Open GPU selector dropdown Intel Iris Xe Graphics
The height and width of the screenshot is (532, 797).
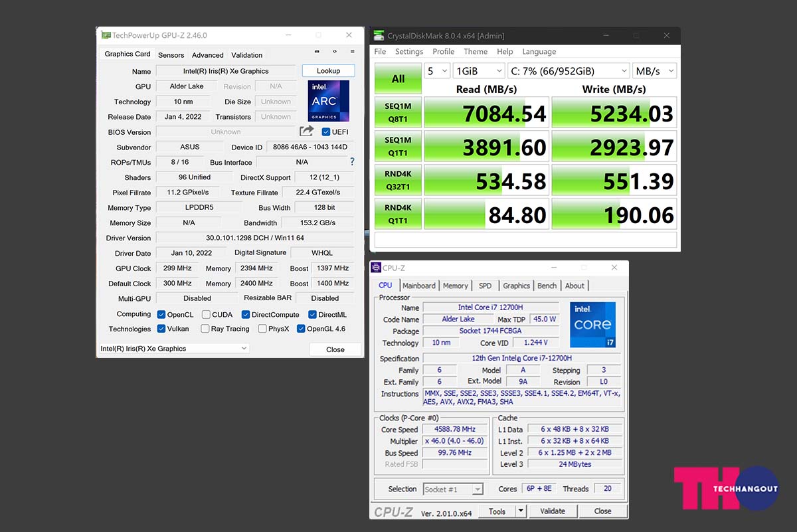point(174,348)
